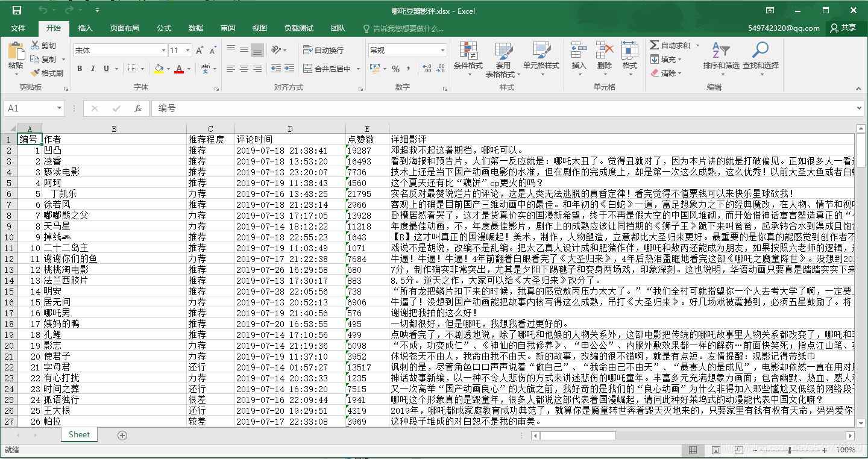
Task: Toggle bold formatting
Action: 80,69
